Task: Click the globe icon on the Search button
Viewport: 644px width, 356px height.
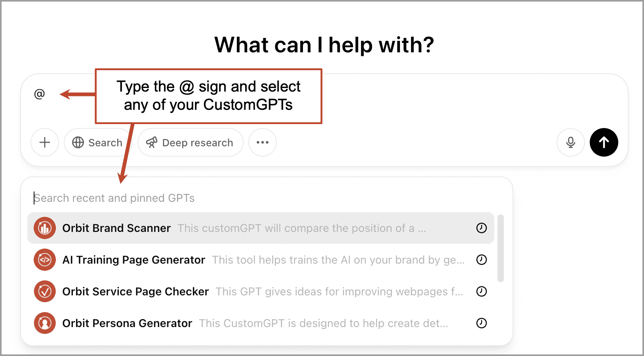Action: tap(78, 142)
